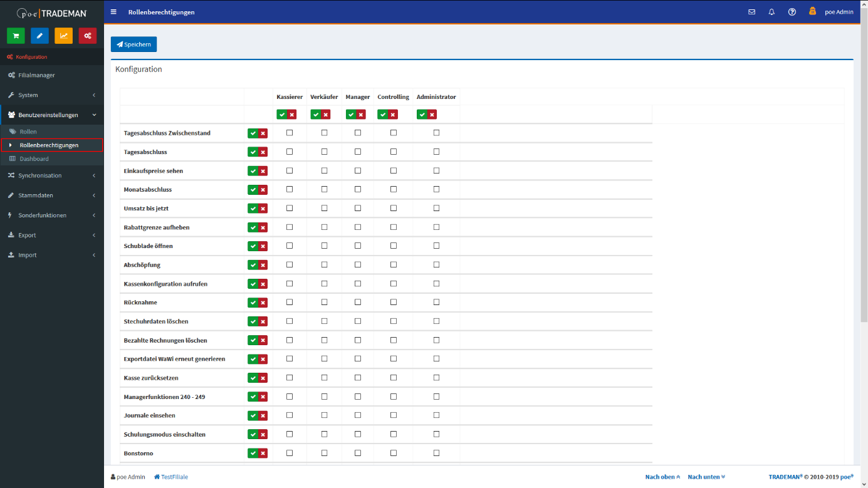
Task: Click the green shopping cart icon
Action: tap(16, 36)
